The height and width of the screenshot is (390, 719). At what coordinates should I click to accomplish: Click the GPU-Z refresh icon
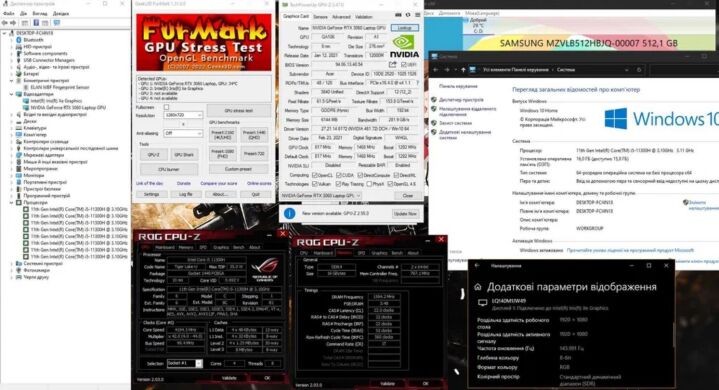click(x=408, y=15)
